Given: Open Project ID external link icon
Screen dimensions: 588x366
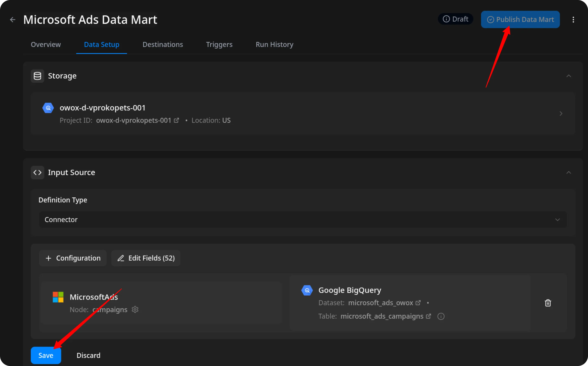Looking at the screenshot, I should [177, 120].
